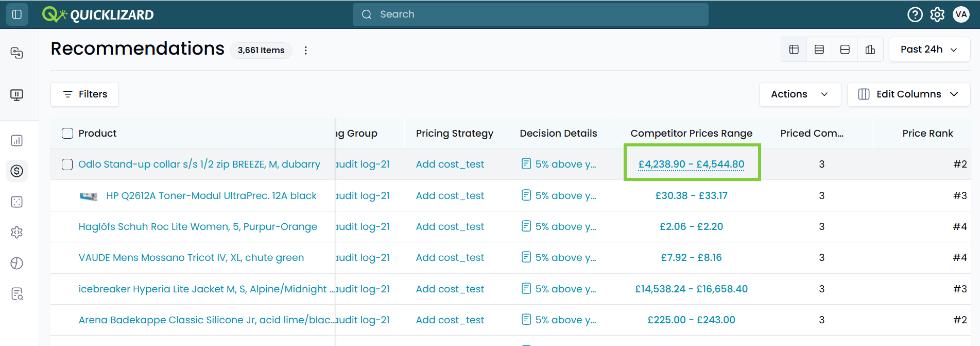Open the three-dot menu beside Recommendations
The image size is (980, 346).
pos(306,51)
